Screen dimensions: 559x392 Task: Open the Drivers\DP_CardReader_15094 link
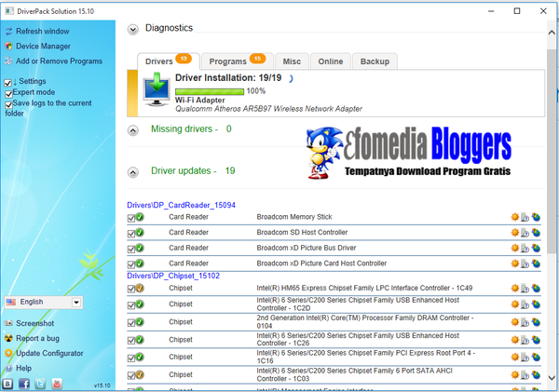tap(181, 205)
